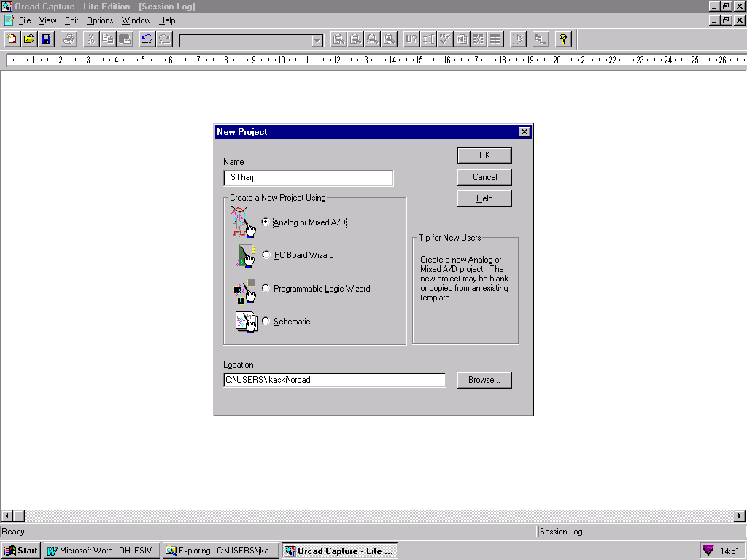Choose the Schematic radio option
747x560 pixels.
point(266,321)
